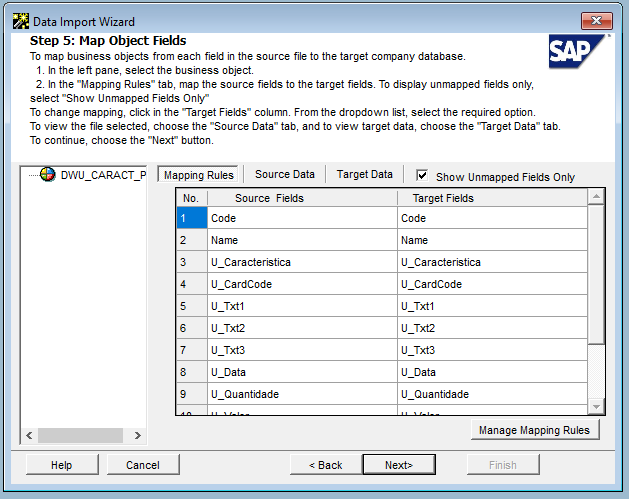The image size is (629, 499).
Task: Open target field dropdown for U_Data
Action: (491, 371)
